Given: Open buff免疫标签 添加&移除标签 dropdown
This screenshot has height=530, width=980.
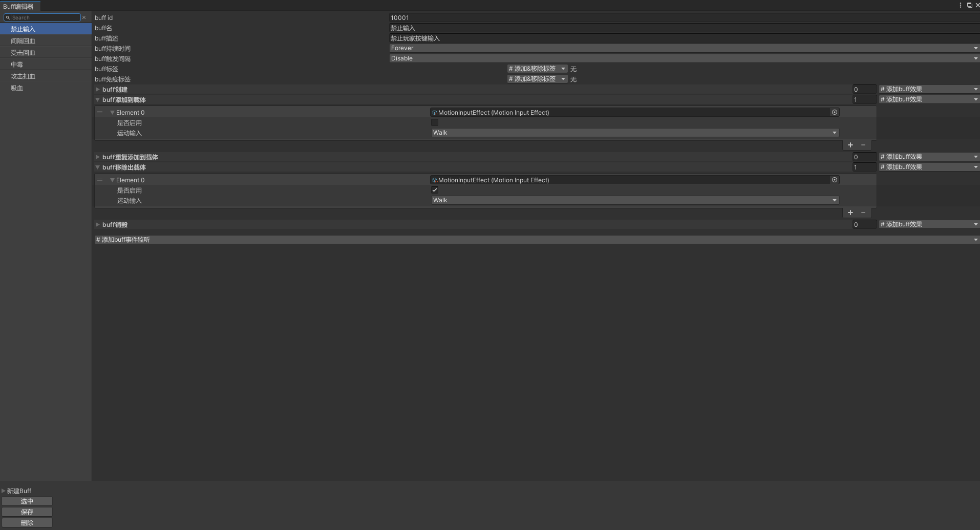Looking at the screenshot, I should point(537,79).
